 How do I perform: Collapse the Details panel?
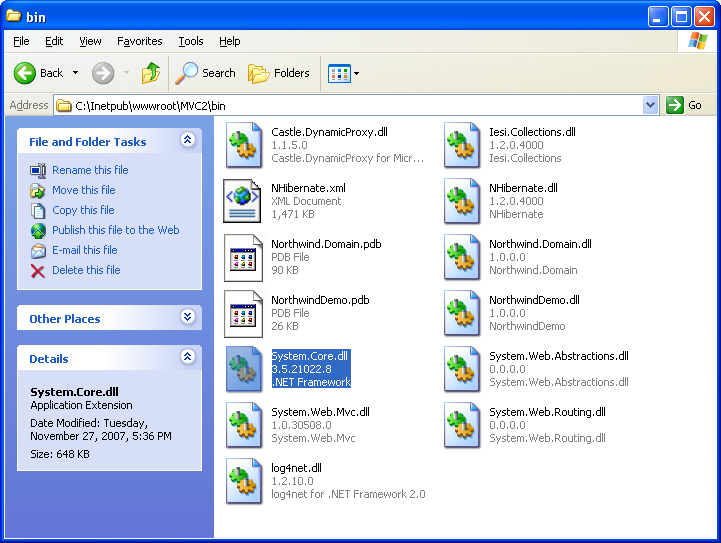tap(188, 356)
